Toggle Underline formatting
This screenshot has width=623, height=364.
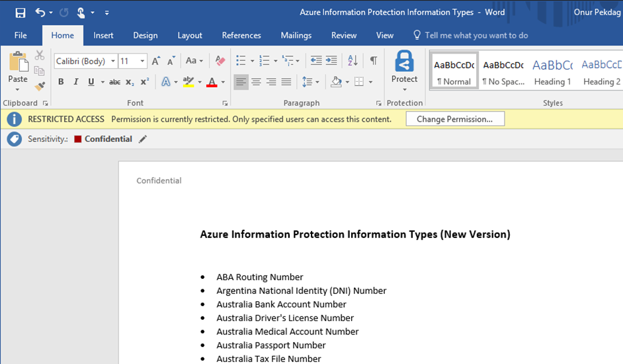(x=91, y=82)
